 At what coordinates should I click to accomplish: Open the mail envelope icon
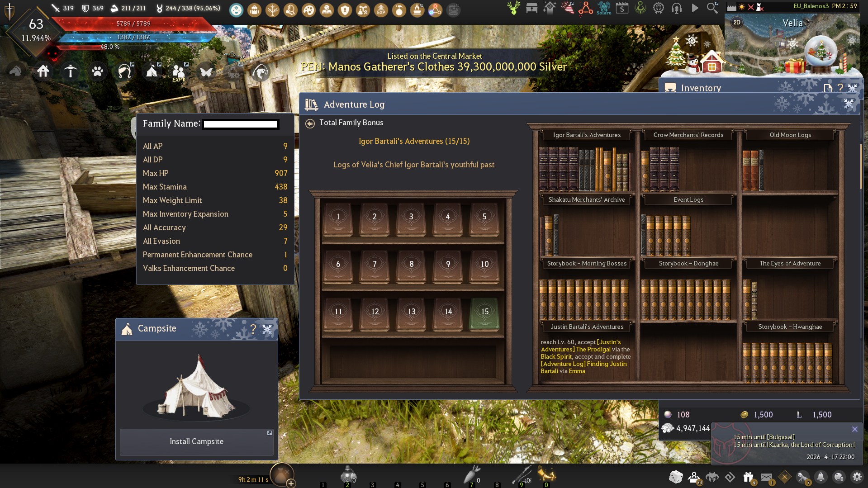(x=766, y=477)
